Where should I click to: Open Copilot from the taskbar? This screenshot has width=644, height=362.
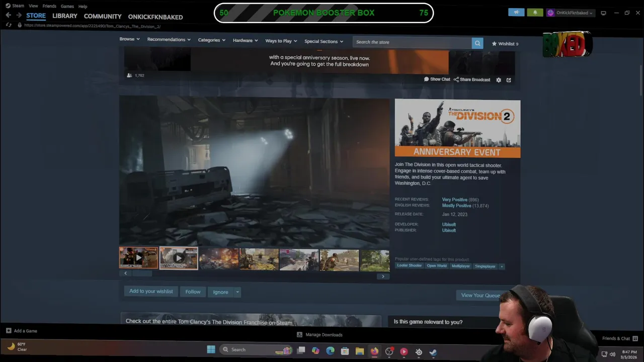click(x=315, y=351)
